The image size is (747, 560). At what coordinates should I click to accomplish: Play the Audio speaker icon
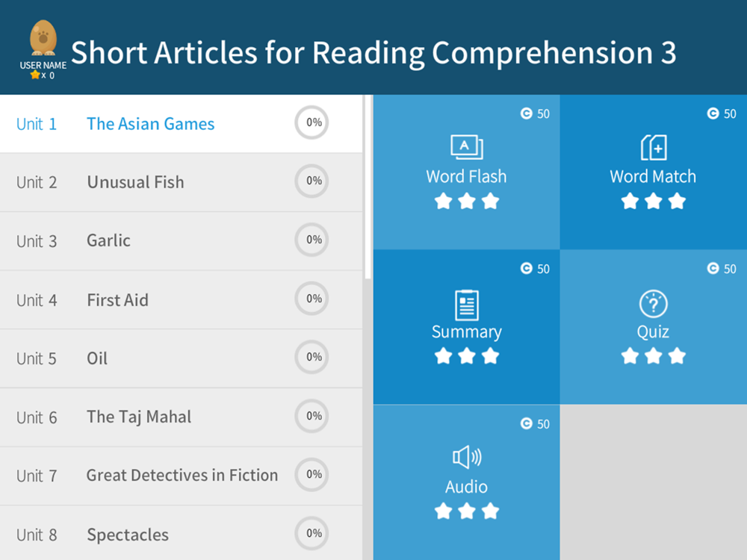(x=466, y=457)
